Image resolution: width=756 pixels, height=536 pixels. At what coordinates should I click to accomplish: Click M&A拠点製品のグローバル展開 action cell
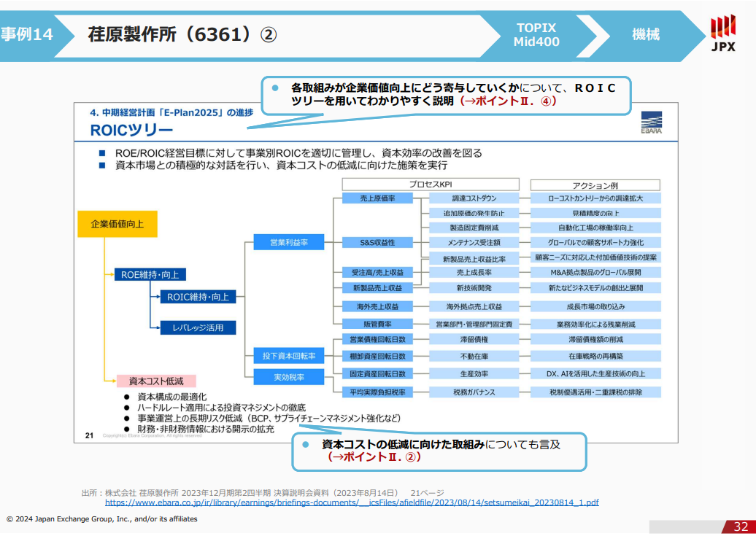pos(595,272)
